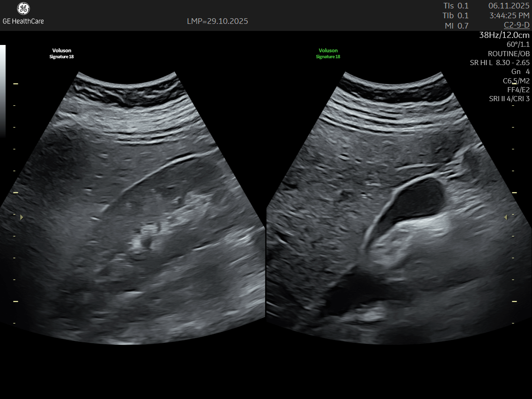Click the left focal zone triangle marker
This screenshot has height=399, width=532.
tap(21, 217)
